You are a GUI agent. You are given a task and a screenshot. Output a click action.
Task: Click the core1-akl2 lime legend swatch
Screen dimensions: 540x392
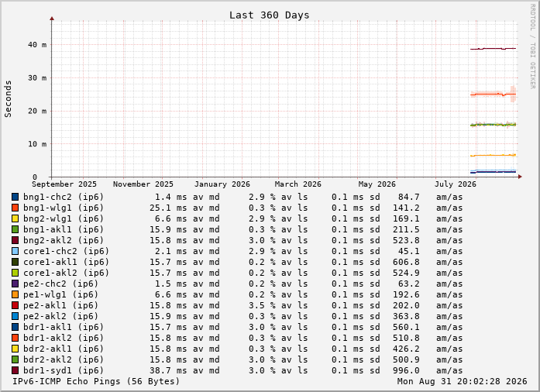(x=15, y=273)
